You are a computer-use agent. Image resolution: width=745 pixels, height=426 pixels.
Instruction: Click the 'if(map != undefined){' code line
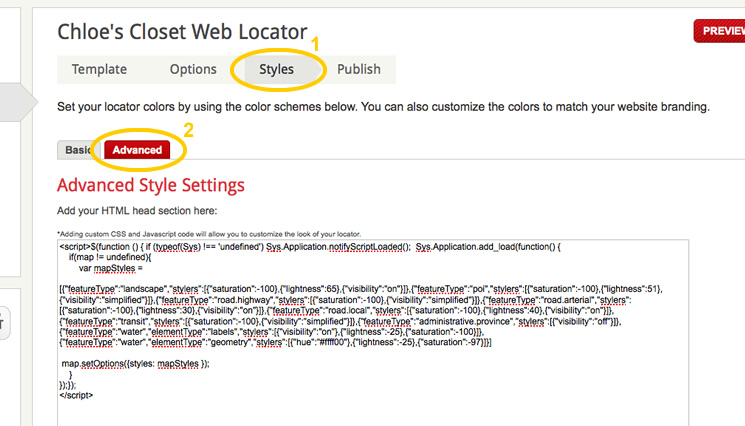coord(110,257)
